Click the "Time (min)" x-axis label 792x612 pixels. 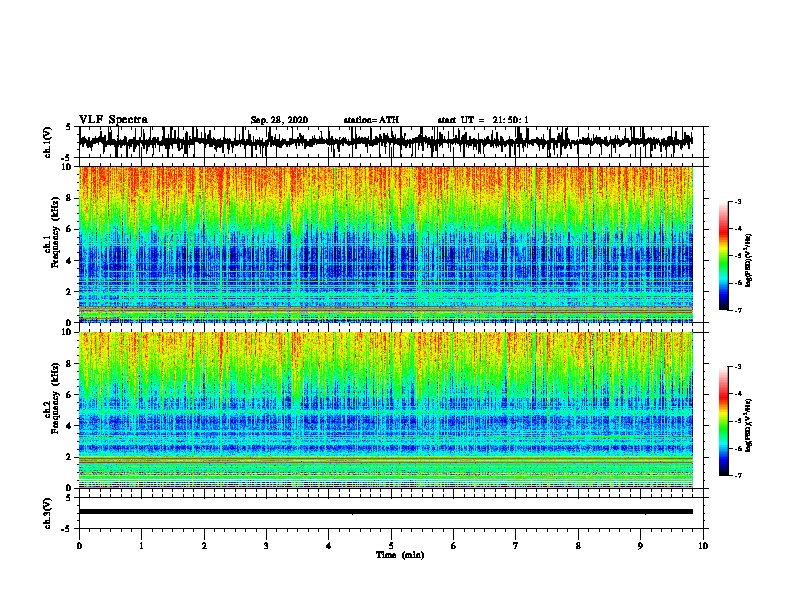400,555
